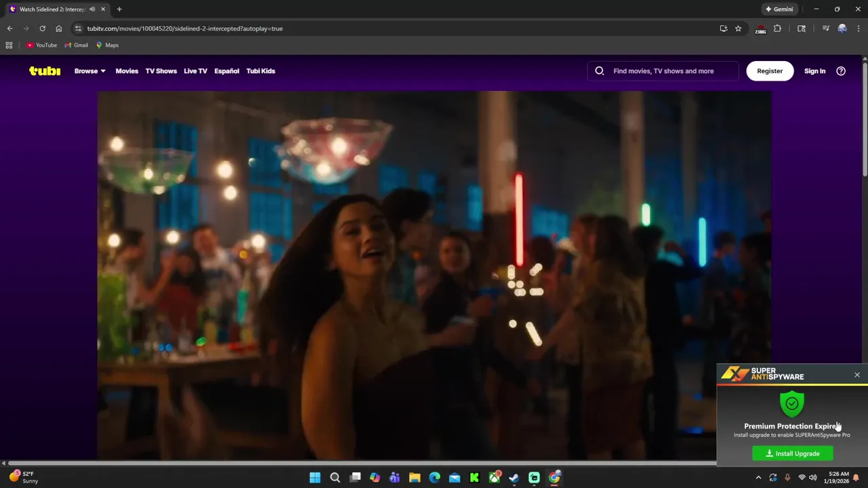This screenshot has height=488, width=868.
Task: Focus the Find movies, TV shows search field
Action: pyautogui.click(x=663, y=70)
